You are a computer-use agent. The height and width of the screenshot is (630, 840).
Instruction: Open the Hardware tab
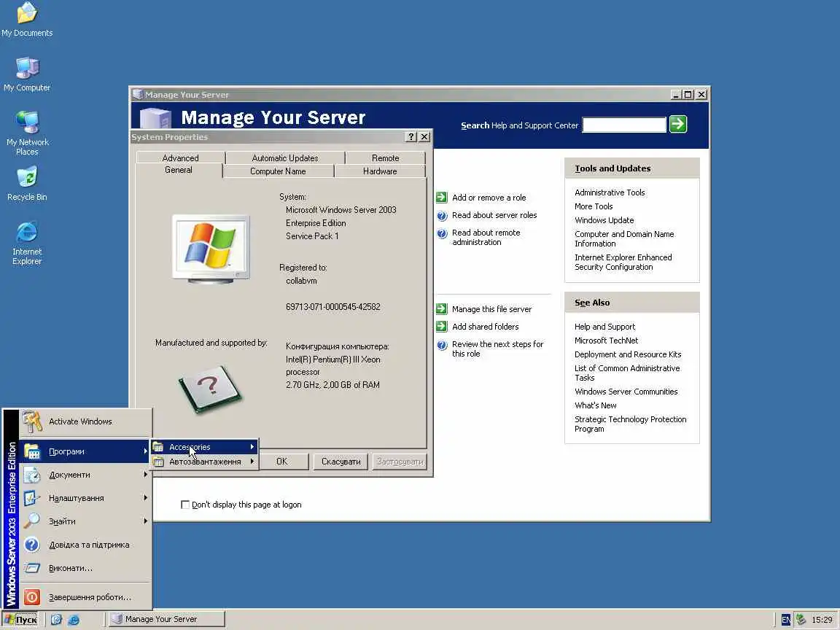380,171
